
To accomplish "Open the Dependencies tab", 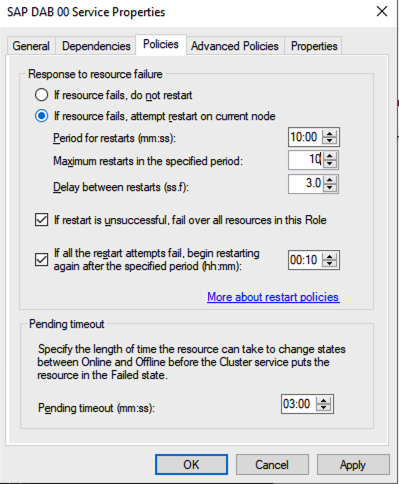I will pos(96,46).
